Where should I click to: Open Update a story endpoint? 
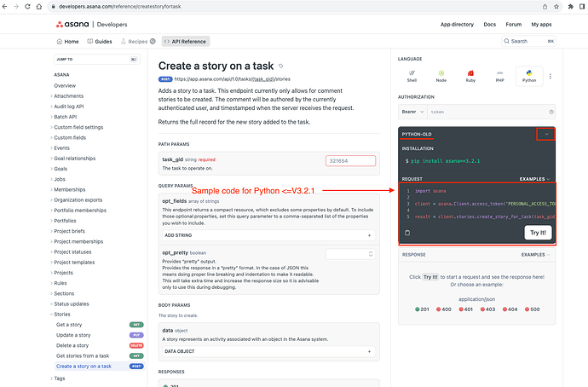click(73, 335)
